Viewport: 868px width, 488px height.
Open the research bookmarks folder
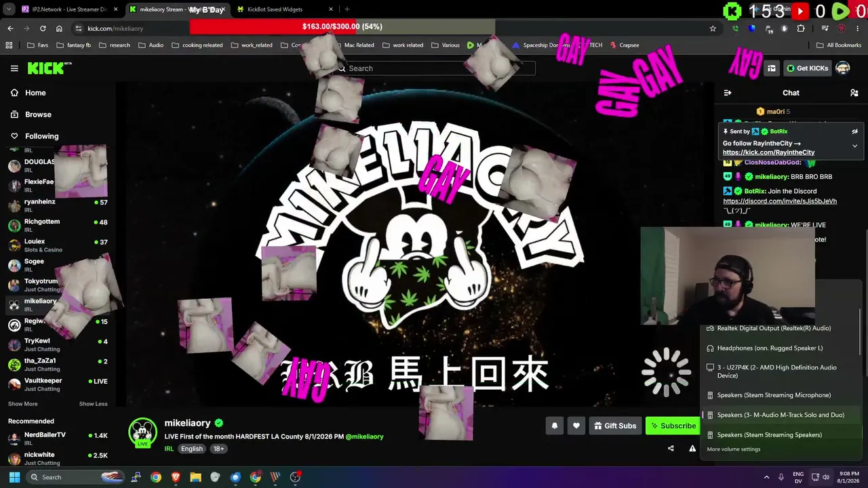[x=115, y=45]
